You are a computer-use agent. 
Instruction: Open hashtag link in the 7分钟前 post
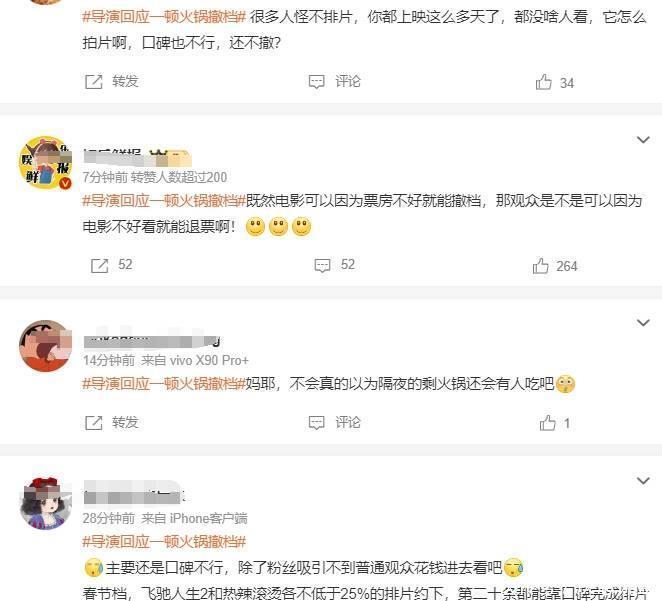[x=164, y=200]
